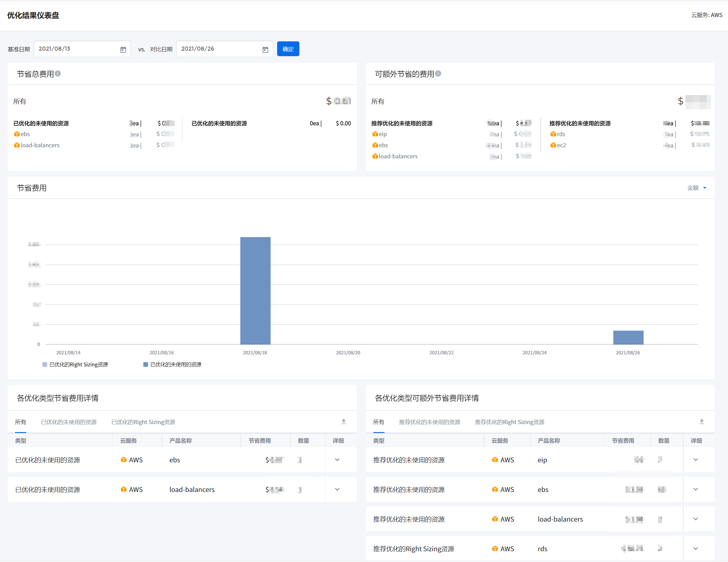Viewport: 728px width, 562px height.
Task: Switch to 已优化的未使用的资源 tab
Action: pos(69,422)
